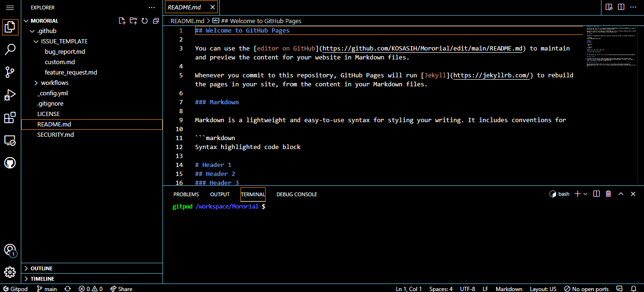Open the hamburger application menu
The height and width of the screenshot is (292, 644).
pos(10,8)
